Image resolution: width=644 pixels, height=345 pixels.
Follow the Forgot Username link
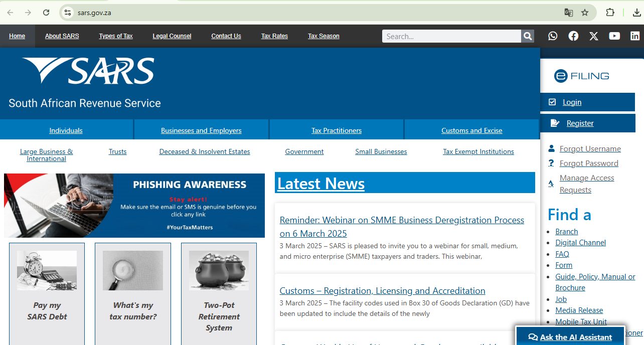590,149
